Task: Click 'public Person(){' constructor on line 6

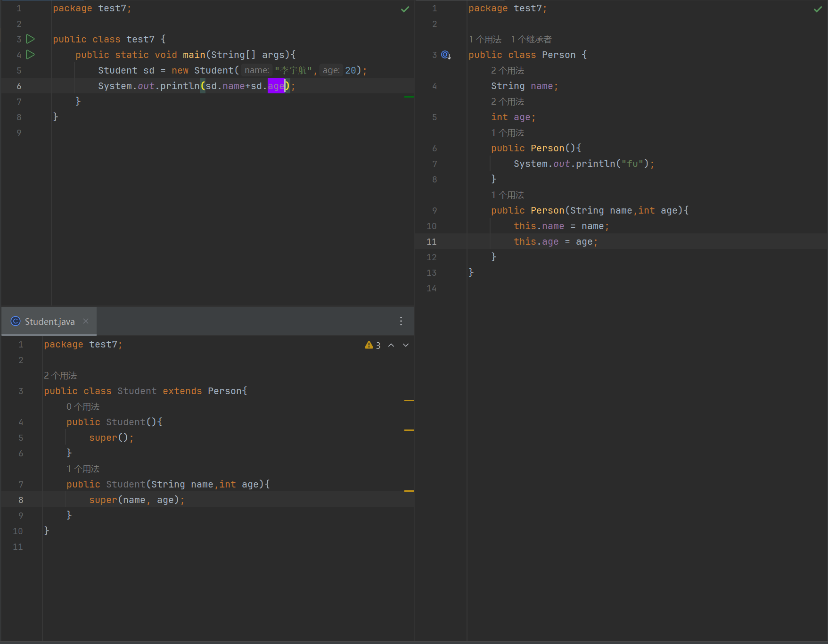Action: coord(536,148)
